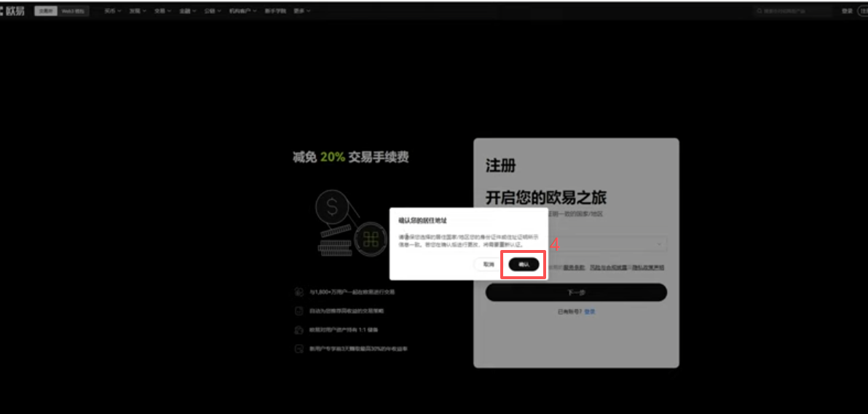Viewport: 868px width, 414px height.
Task: Click the icon beside 交易策略 feature line
Action: pos(299,311)
